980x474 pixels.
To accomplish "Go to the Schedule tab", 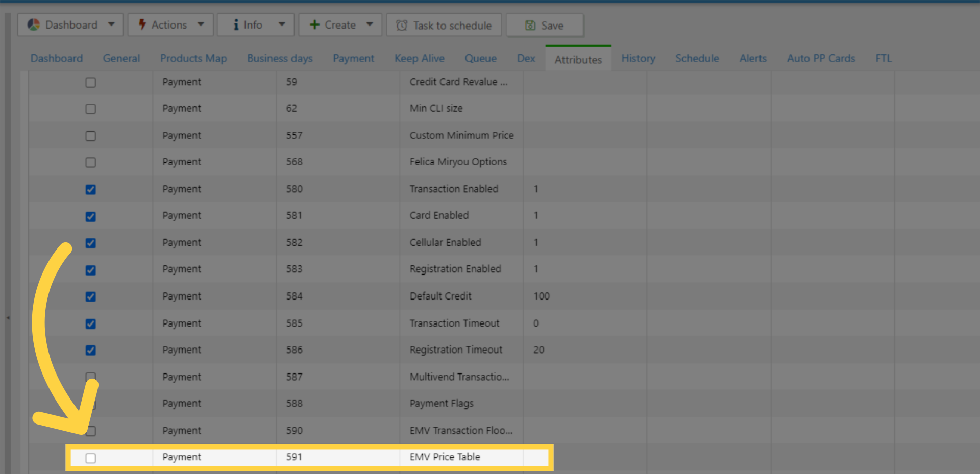I will click(x=697, y=58).
